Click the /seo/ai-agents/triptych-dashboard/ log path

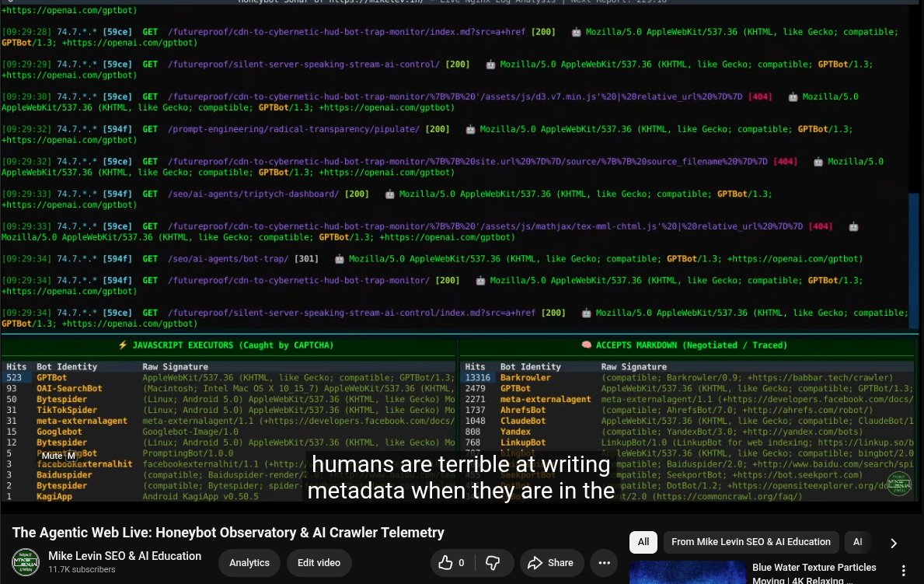click(x=253, y=194)
